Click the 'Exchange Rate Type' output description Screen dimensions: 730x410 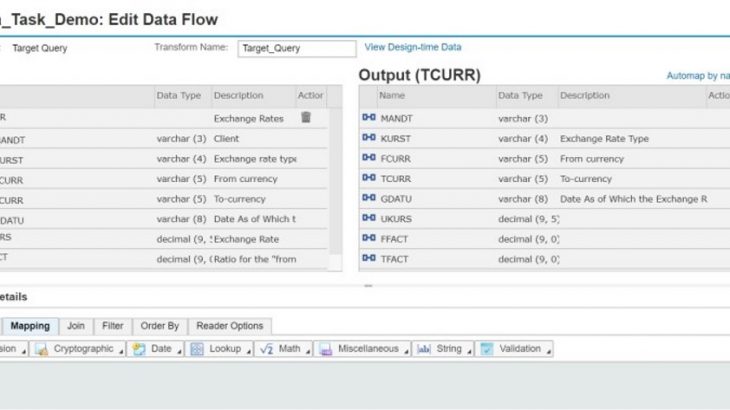[x=604, y=139]
